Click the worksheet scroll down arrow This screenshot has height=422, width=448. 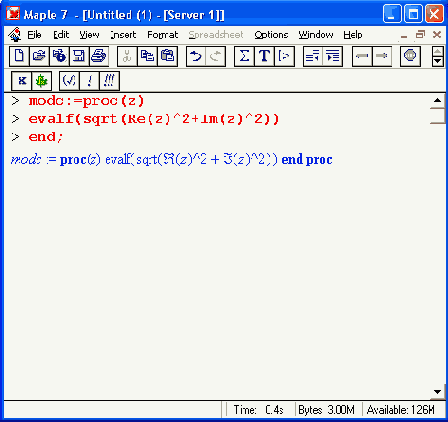[437, 392]
